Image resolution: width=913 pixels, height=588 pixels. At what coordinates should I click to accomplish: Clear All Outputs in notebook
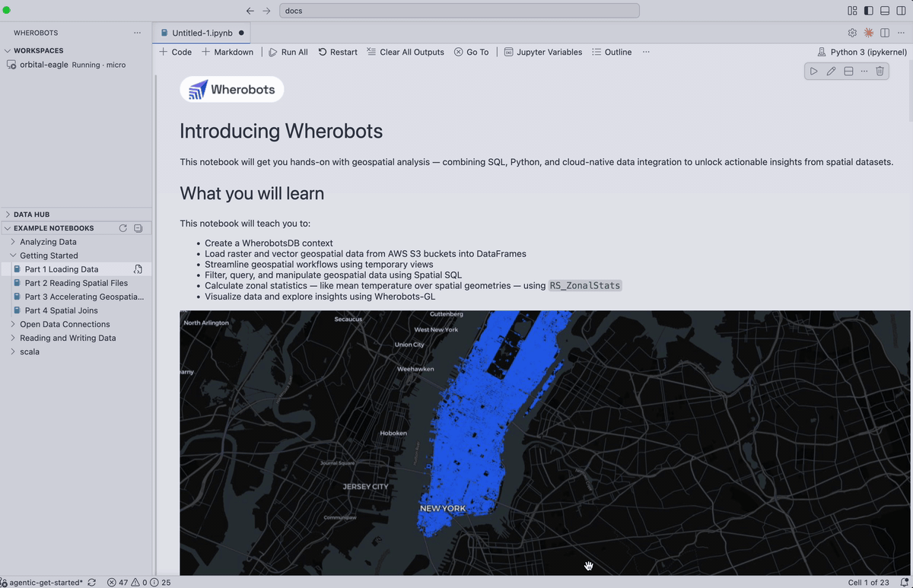[x=406, y=52]
